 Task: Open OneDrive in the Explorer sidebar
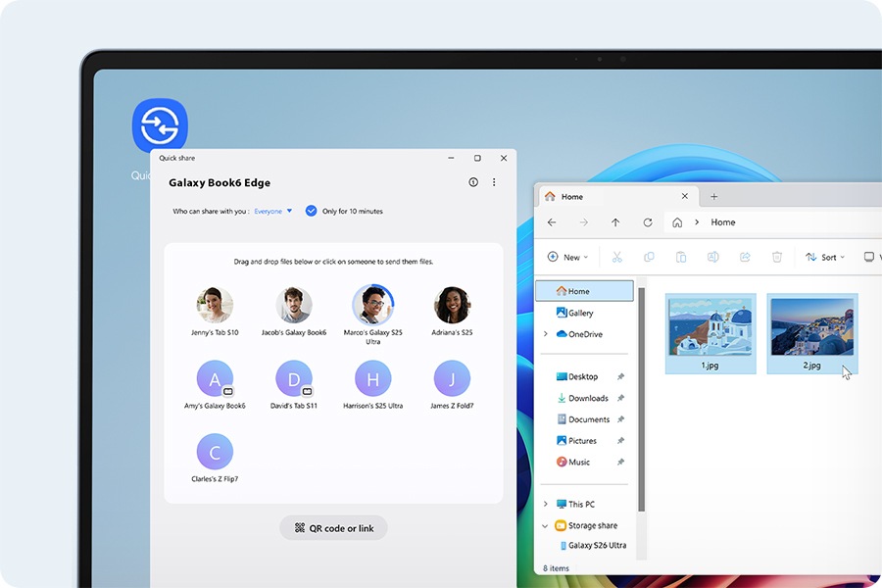pos(579,334)
